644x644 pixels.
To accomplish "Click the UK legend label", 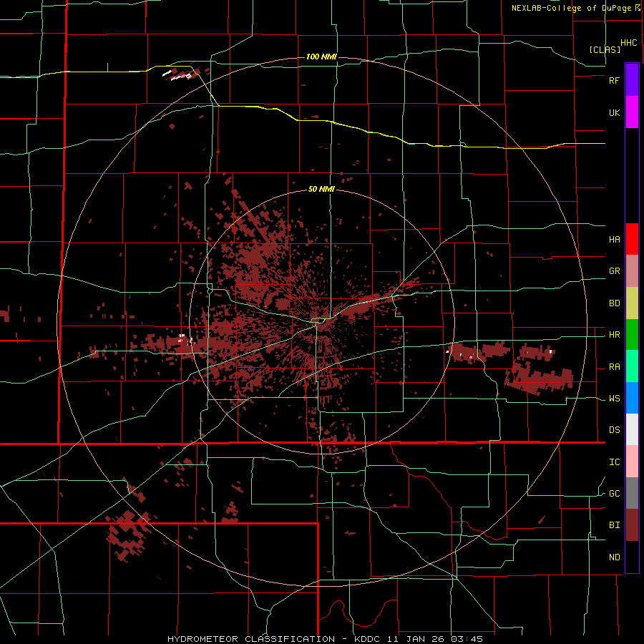I will (614, 113).
